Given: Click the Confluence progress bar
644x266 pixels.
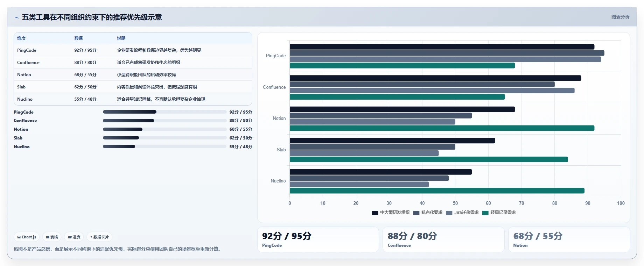Looking at the screenshot, I should [x=164, y=121].
